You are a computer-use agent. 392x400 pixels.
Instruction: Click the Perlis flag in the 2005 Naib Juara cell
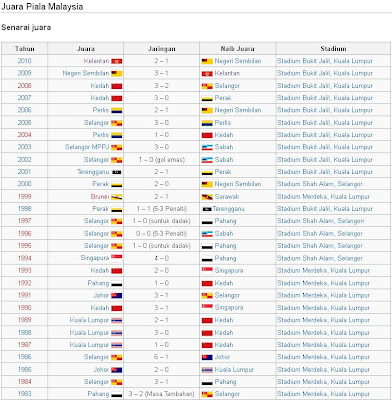pyautogui.click(x=207, y=123)
